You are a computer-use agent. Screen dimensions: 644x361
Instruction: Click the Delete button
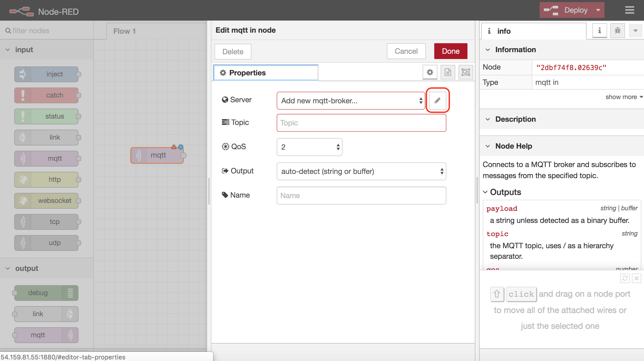pyautogui.click(x=233, y=51)
